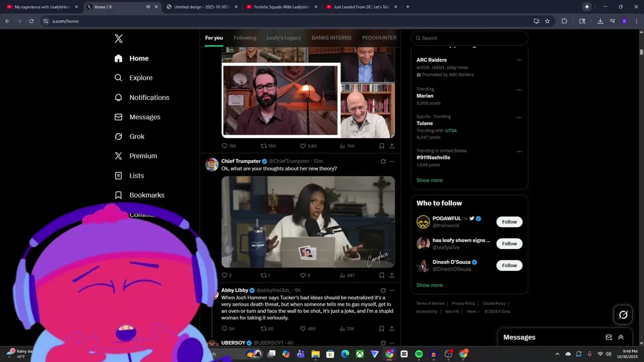The height and width of the screenshot is (362, 644).
Task: Reply to Abby Libby post with 94 replies
Action: tap(225, 329)
